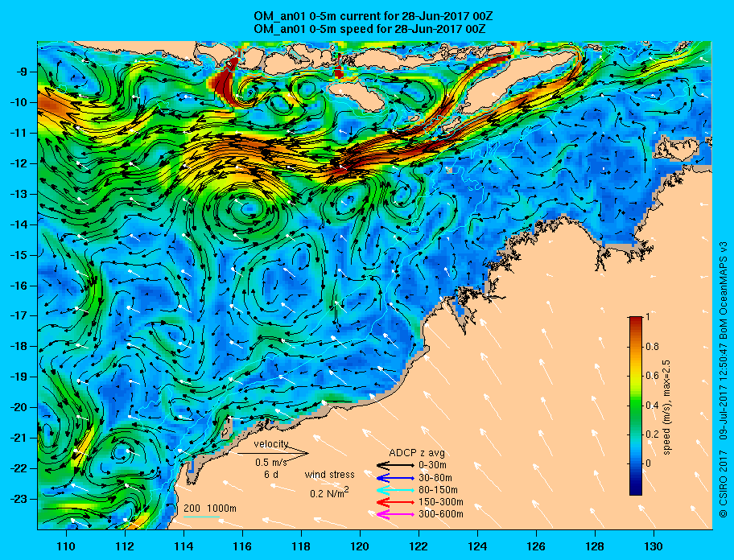Click the 'ADCP z avg' legend heading

click(x=417, y=453)
